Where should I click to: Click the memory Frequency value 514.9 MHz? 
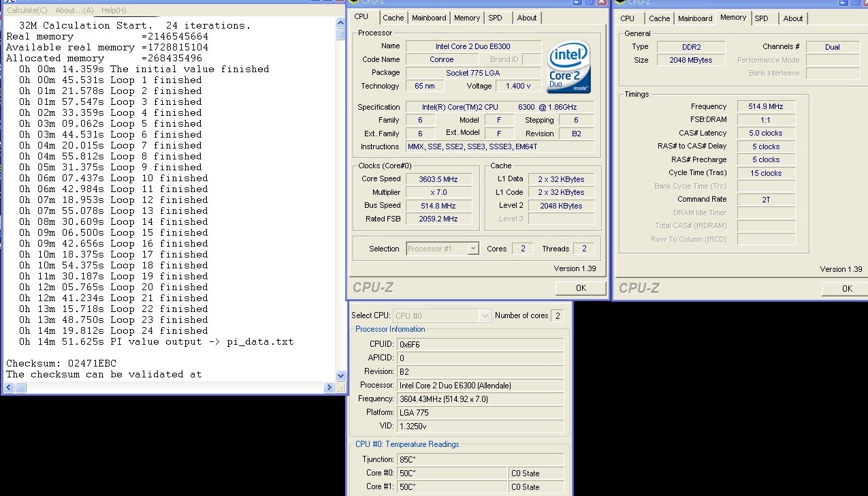[x=766, y=106]
